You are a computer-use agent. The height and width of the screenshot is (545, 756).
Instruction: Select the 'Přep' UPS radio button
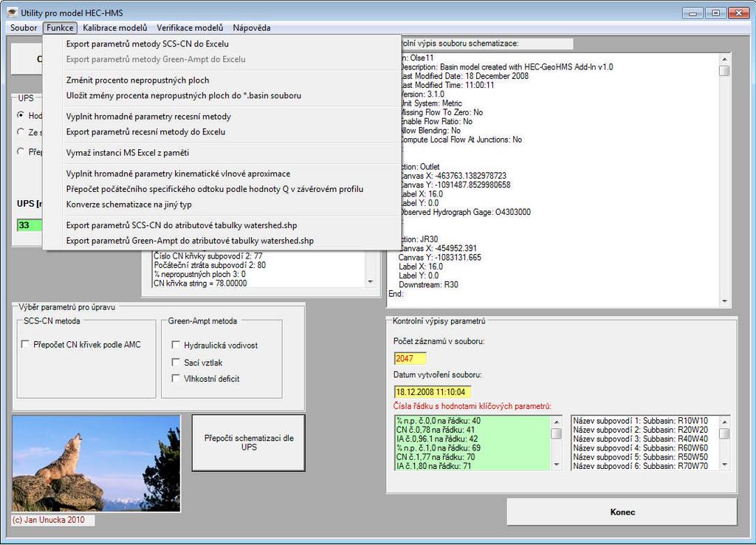(21, 151)
